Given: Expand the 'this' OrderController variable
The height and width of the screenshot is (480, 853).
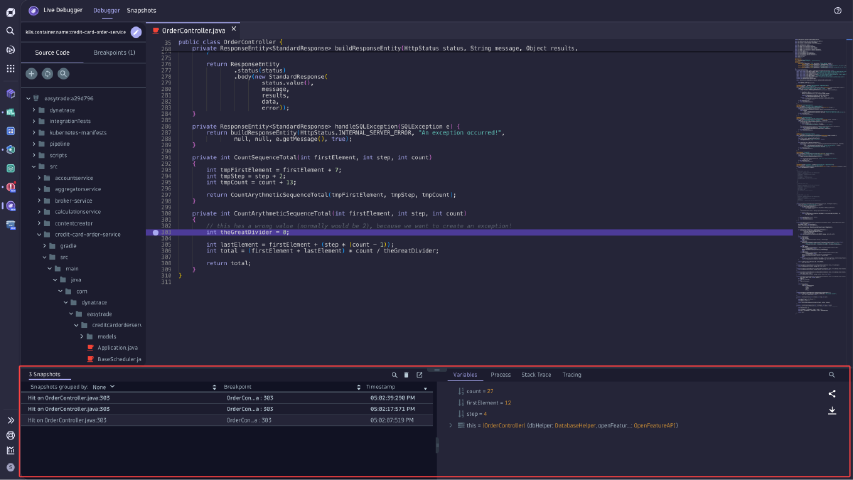Looking at the screenshot, I should point(452,425).
